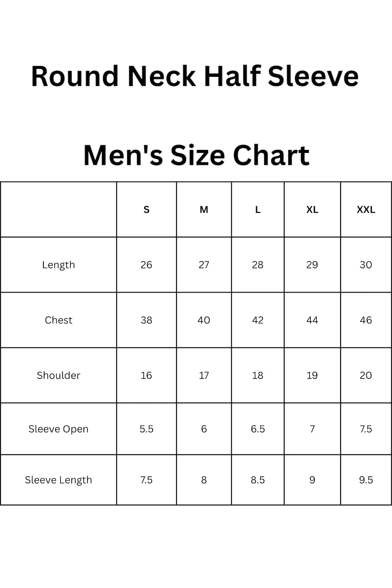Click the Shoulder row label

(x=58, y=375)
